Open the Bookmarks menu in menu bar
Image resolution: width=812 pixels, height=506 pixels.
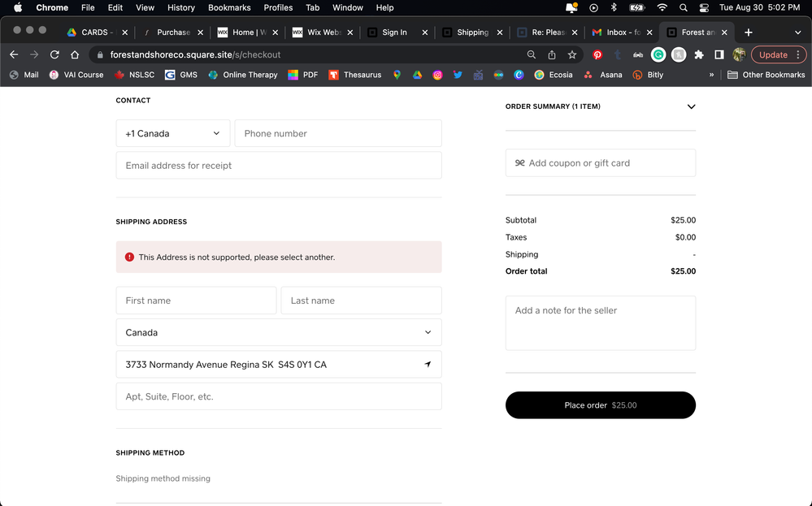[228, 7]
